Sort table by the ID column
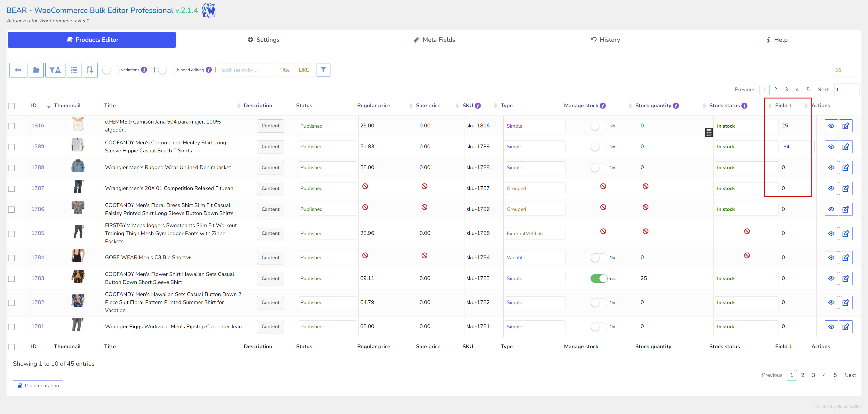 pos(34,106)
